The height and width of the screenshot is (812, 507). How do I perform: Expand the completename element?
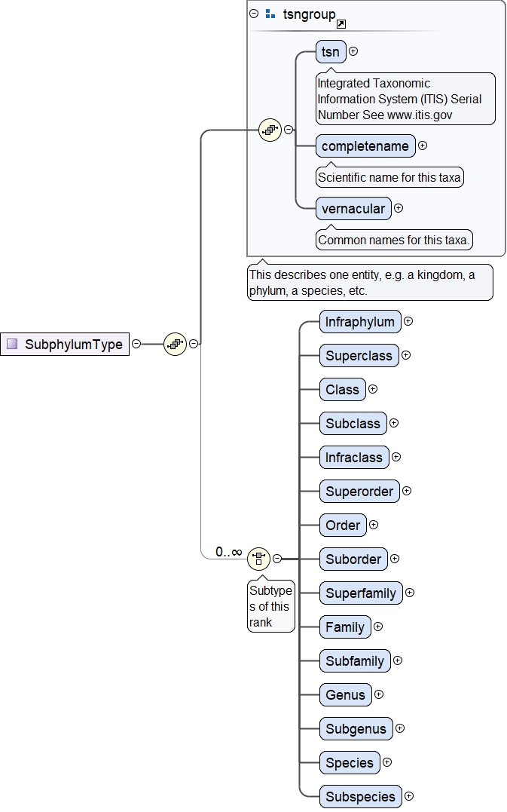click(423, 146)
